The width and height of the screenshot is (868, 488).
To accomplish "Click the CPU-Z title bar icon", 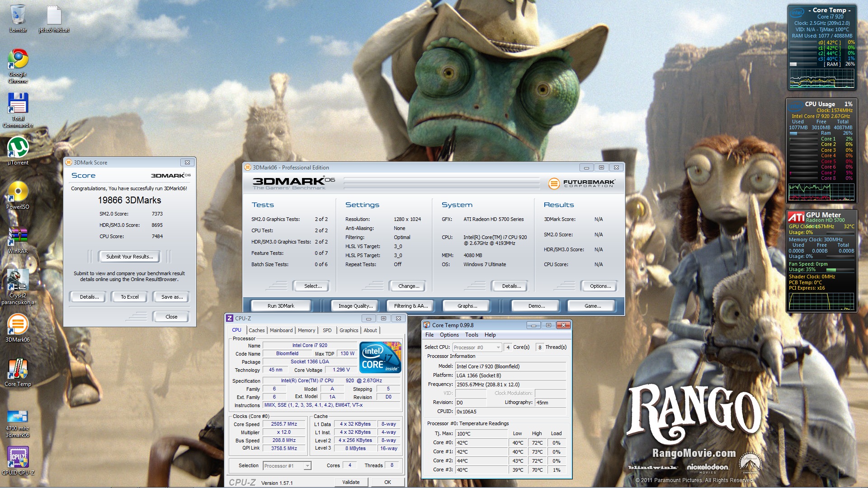I will tap(230, 318).
